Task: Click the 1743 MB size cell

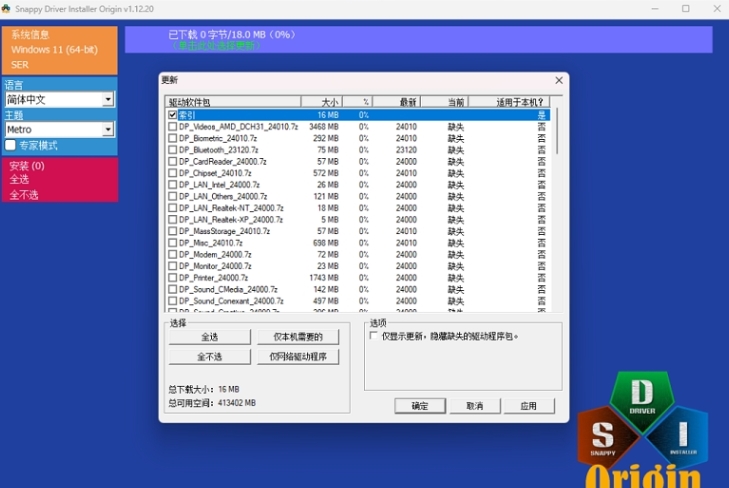Action: [324, 277]
